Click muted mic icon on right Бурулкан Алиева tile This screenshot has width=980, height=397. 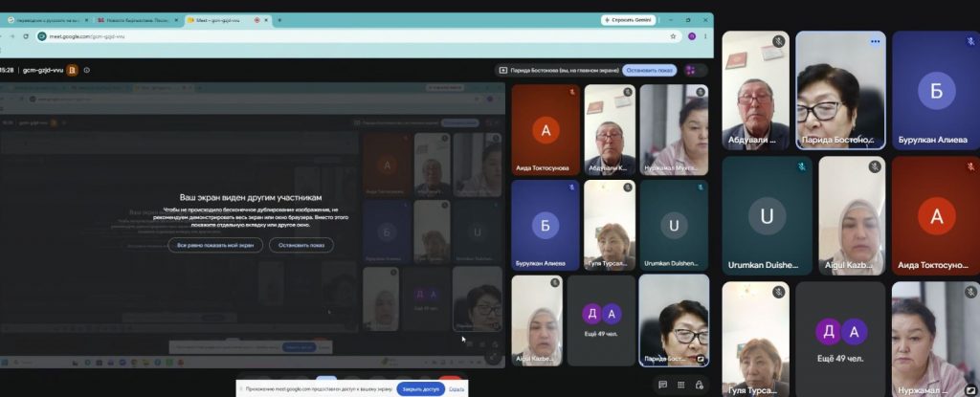click(970, 41)
